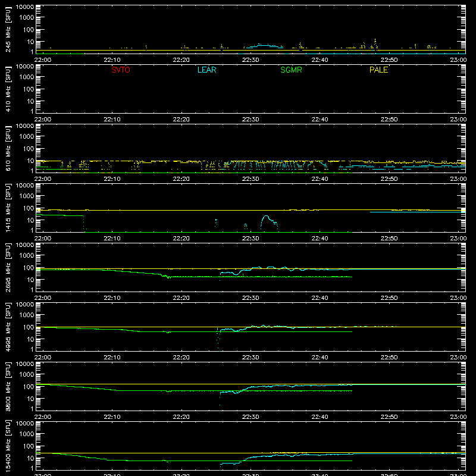Click the 100 y-axis value on 610 MHz plot
This screenshot has width=476, height=476.
click(29, 149)
